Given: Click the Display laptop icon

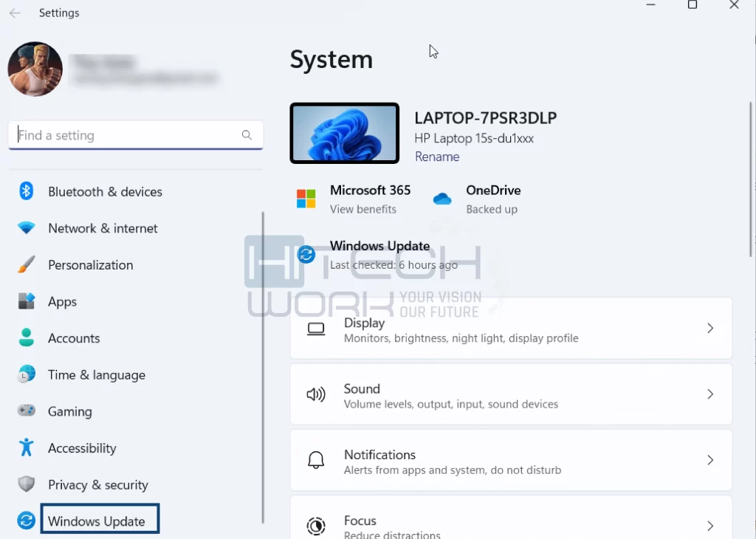Looking at the screenshot, I should [316, 329].
